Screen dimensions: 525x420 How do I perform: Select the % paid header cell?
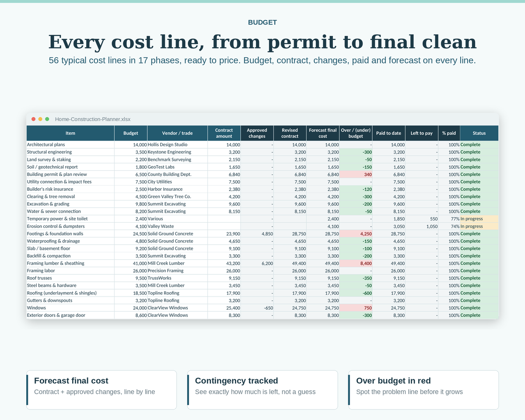click(x=449, y=133)
